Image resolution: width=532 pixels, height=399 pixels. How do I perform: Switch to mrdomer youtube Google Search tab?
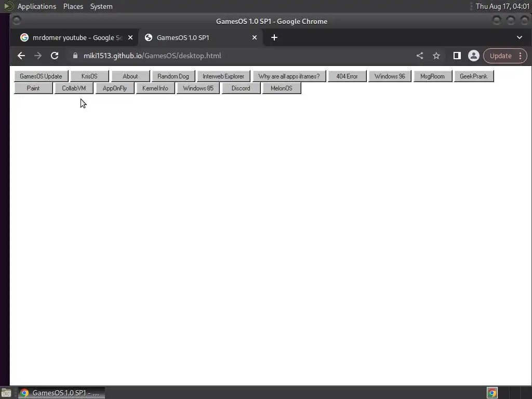(74, 37)
